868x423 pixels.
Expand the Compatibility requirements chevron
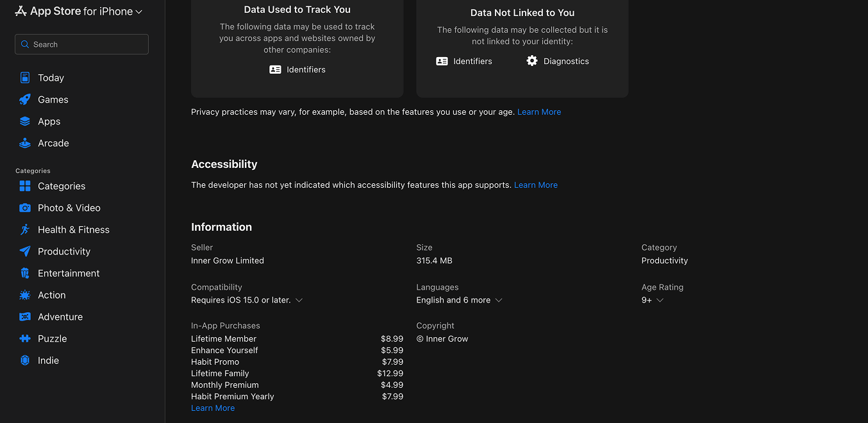point(299,300)
